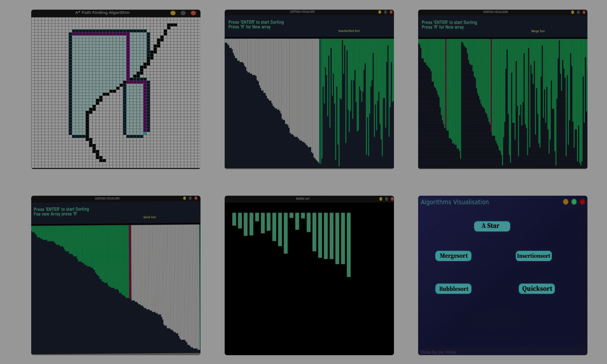Click yellow dot on Bubble sort window
The width and height of the screenshot is (607, 364).
381,199
